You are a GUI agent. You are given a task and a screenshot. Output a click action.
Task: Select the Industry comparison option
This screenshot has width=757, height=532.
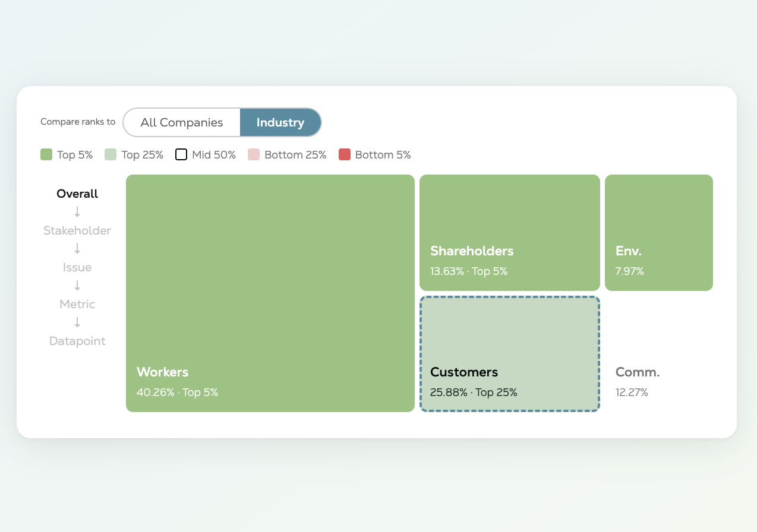click(x=280, y=123)
